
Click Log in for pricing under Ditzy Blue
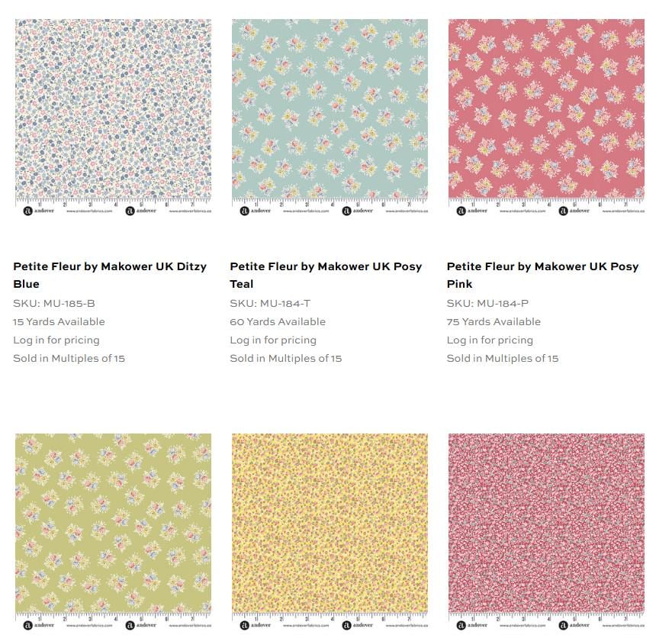[x=56, y=340]
